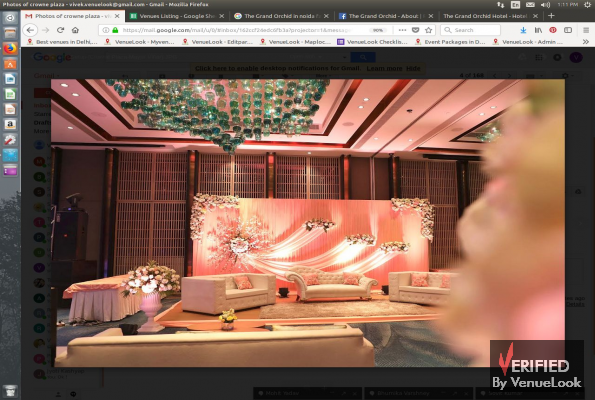Click the Firefox search input box

click(x=471, y=30)
